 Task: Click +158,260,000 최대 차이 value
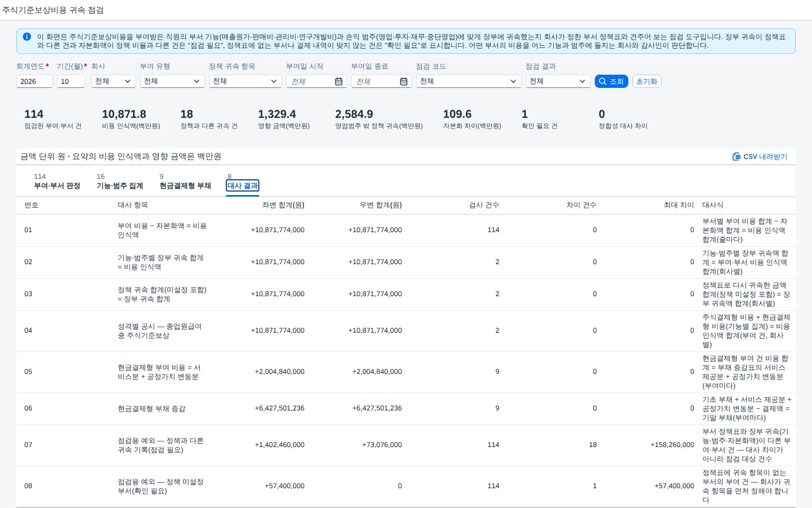pyautogui.click(x=672, y=445)
